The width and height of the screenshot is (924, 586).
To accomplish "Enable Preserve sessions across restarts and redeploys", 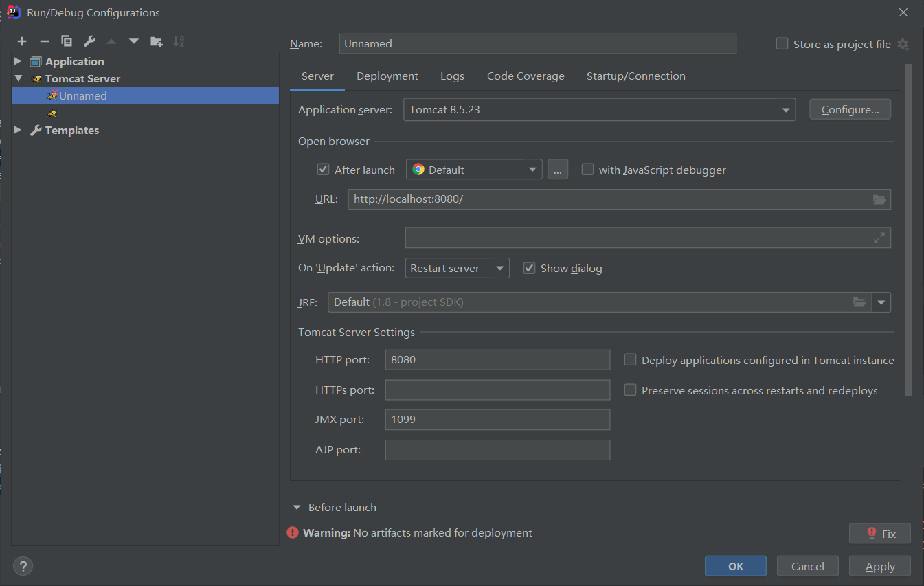I will pos(630,390).
